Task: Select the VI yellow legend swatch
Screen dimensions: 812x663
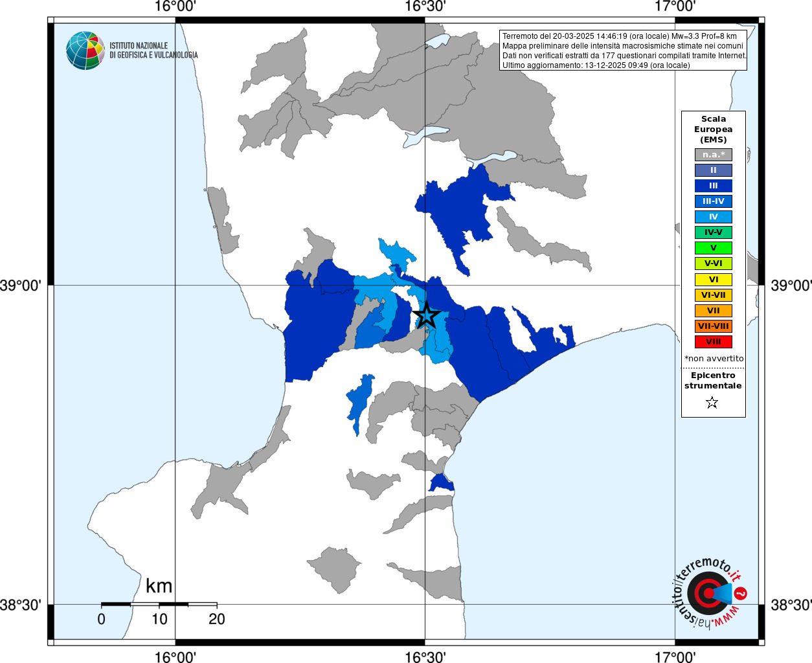Action: coord(714,280)
